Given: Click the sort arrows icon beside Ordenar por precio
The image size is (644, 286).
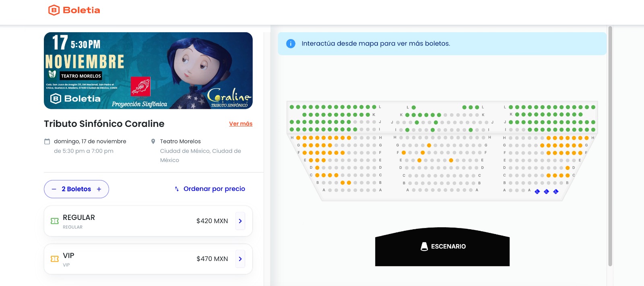Looking at the screenshot, I should 177,189.
